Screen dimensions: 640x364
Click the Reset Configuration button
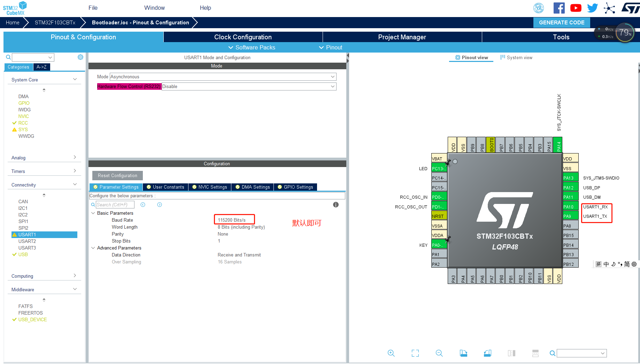pos(117,175)
